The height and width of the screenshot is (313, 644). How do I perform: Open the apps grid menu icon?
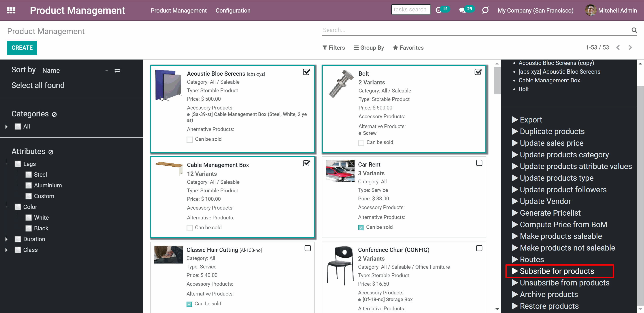coord(11,10)
